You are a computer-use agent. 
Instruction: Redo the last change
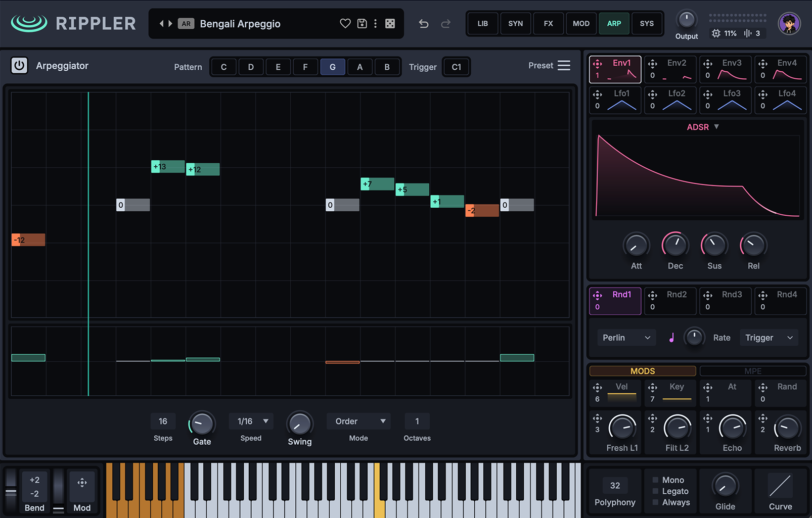(x=445, y=23)
